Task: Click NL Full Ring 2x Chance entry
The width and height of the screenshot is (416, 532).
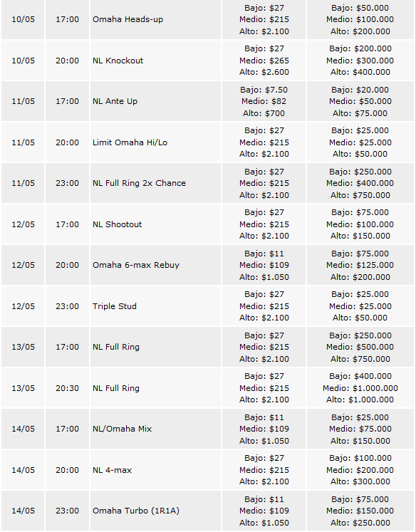Action: (x=139, y=183)
